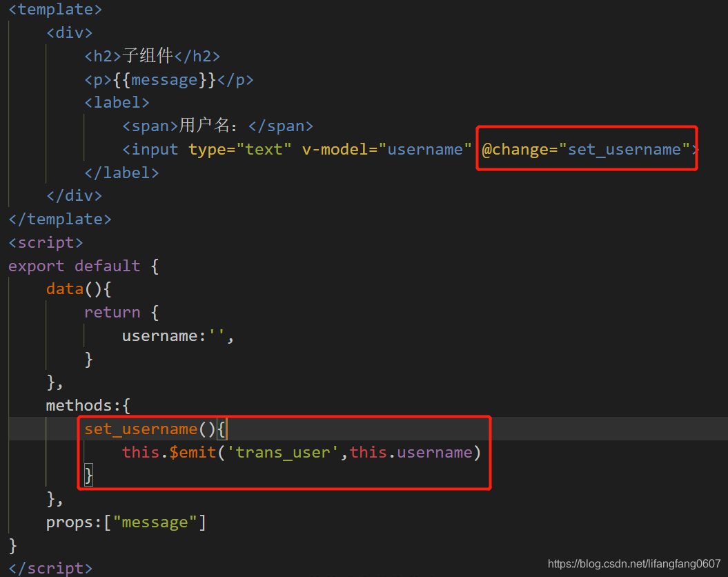
Task: Click the 'trans_user' string argument
Action: coord(283,452)
